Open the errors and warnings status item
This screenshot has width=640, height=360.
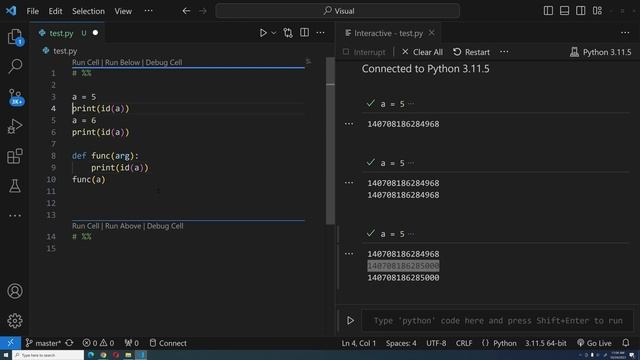tap(98, 343)
